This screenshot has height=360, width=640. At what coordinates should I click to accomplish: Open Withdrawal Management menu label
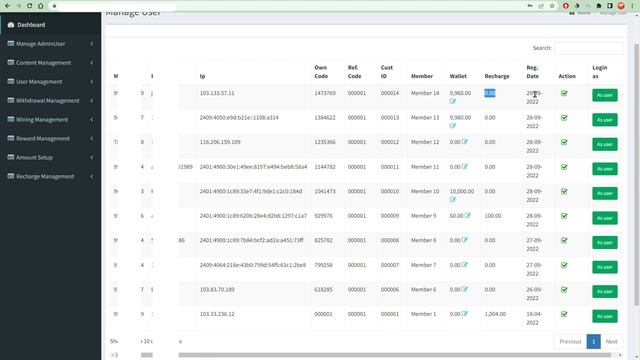coord(48,100)
